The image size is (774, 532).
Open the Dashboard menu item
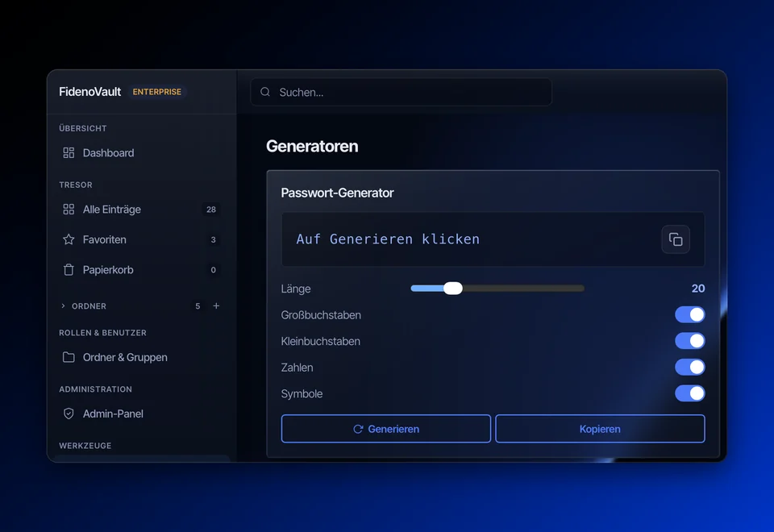point(140,153)
